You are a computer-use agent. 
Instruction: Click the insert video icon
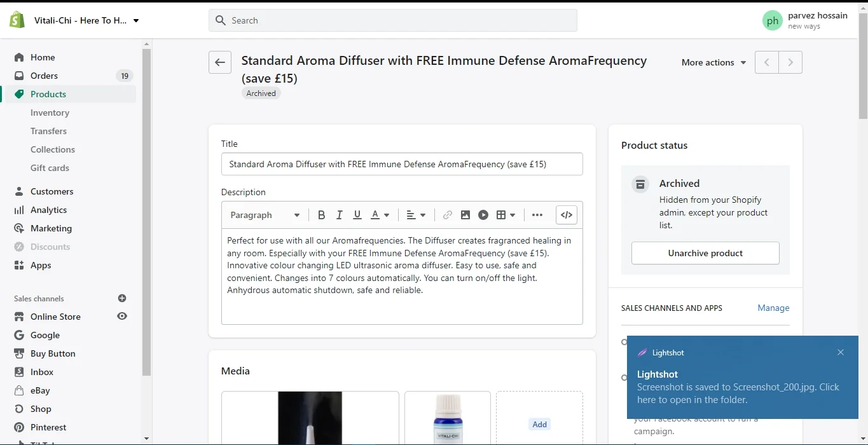tap(483, 215)
